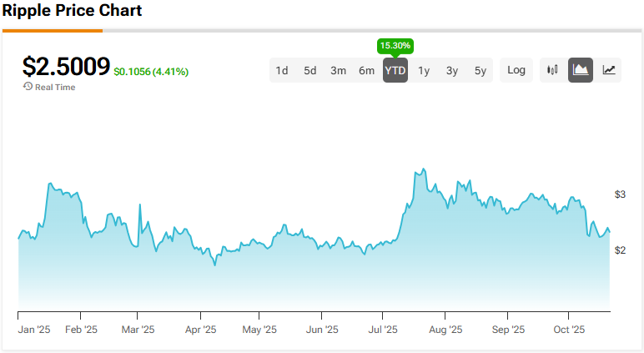Click the $2.5009 current price
This screenshot has width=644, height=353.
coord(66,66)
